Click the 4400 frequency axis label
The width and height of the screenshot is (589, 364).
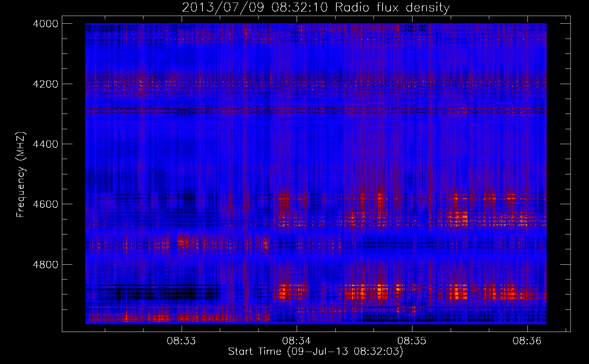coord(46,144)
